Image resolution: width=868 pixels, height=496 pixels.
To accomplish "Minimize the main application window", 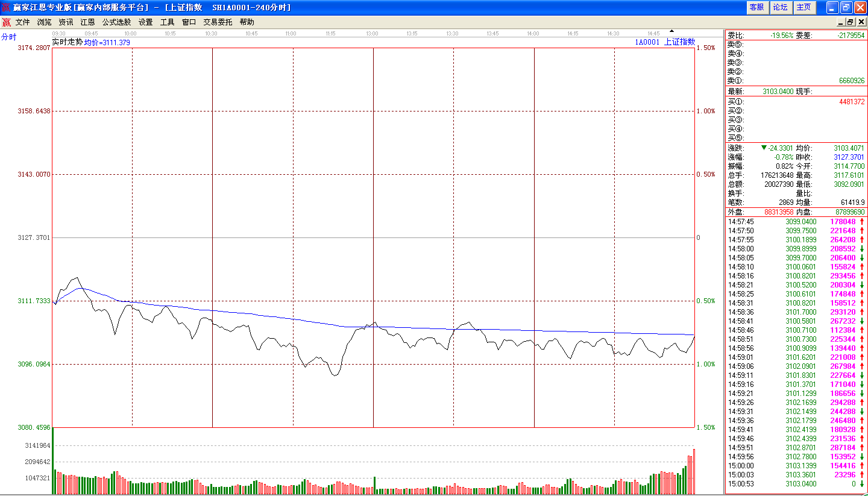I will [x=832, y=7].
